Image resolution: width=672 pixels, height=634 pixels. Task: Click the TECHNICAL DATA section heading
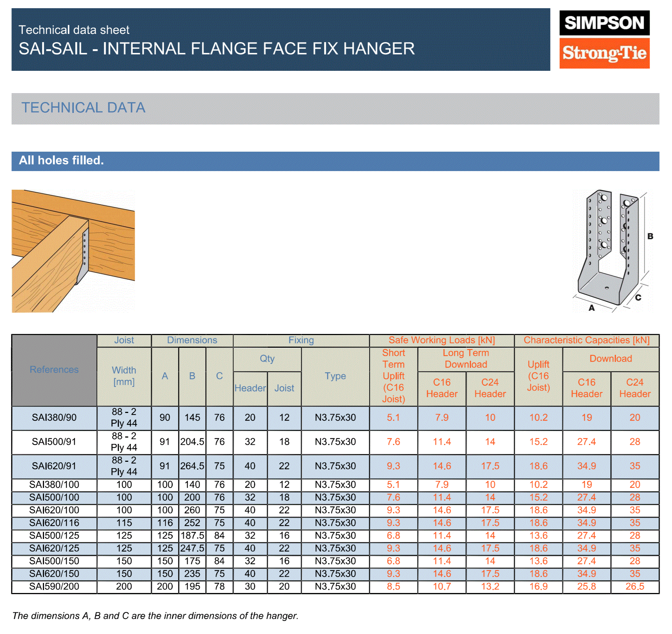(83, 108)
